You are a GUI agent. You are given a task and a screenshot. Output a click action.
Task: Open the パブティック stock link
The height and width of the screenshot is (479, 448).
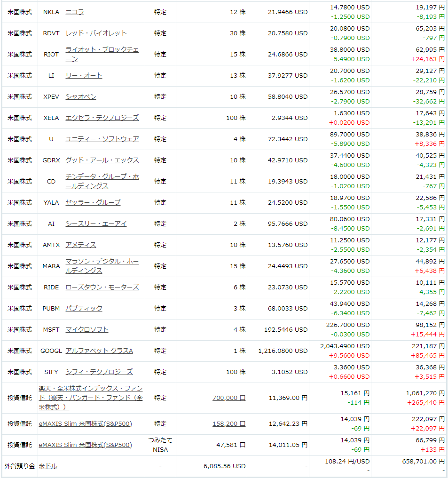[x=84, y=308]
